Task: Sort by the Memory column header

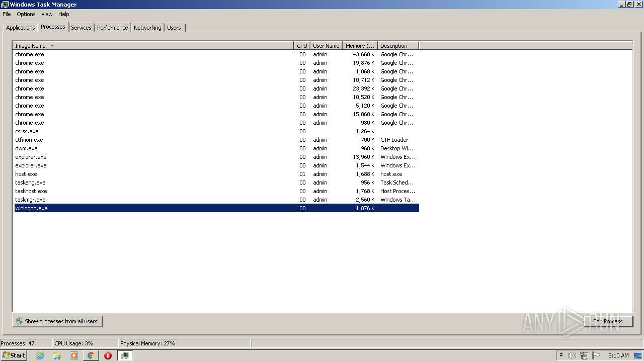Action: tap(360, 46)
